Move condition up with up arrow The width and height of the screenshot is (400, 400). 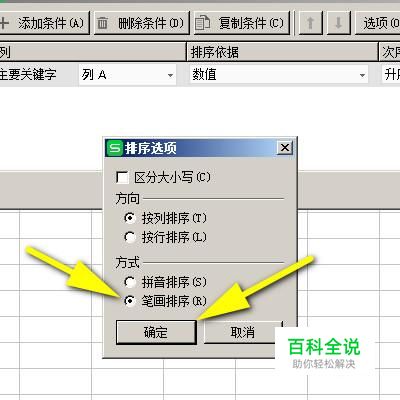(311, 23)
